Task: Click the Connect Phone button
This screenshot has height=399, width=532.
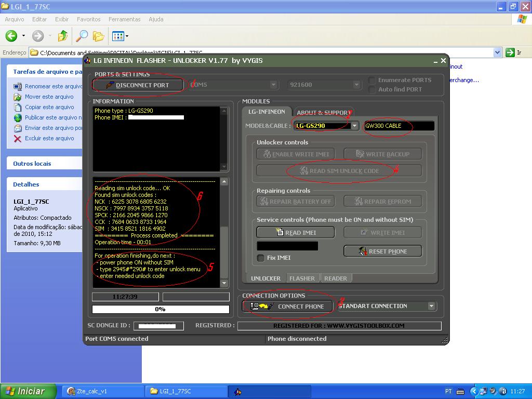Action: [x=288, y=306]
